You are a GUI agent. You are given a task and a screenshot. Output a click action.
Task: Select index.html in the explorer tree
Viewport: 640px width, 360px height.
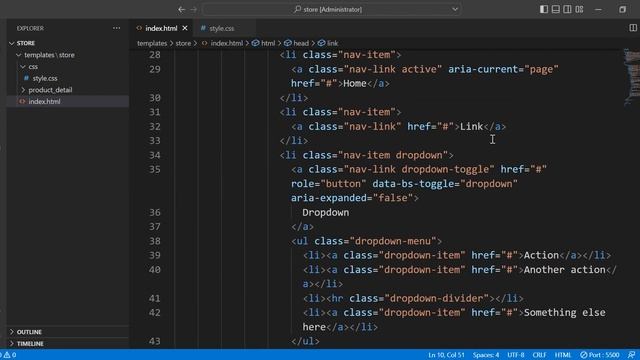(44, 101)
